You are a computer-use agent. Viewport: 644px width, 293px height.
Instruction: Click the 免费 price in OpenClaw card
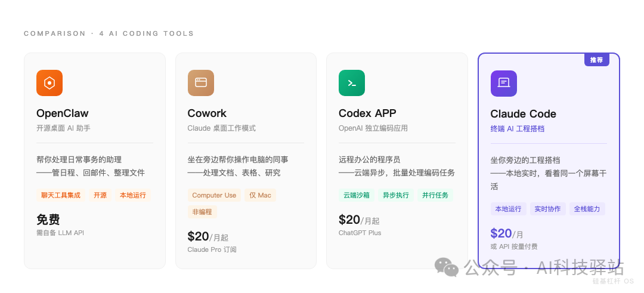48,220
